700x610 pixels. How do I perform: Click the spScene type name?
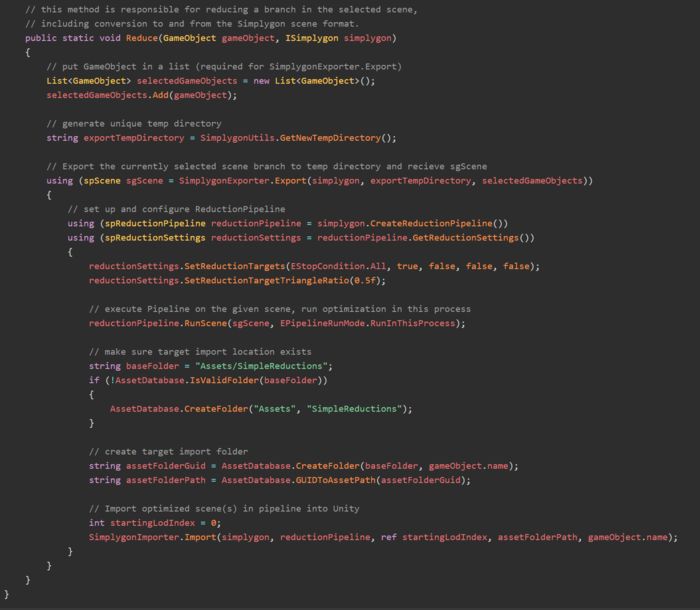point(102,181)
